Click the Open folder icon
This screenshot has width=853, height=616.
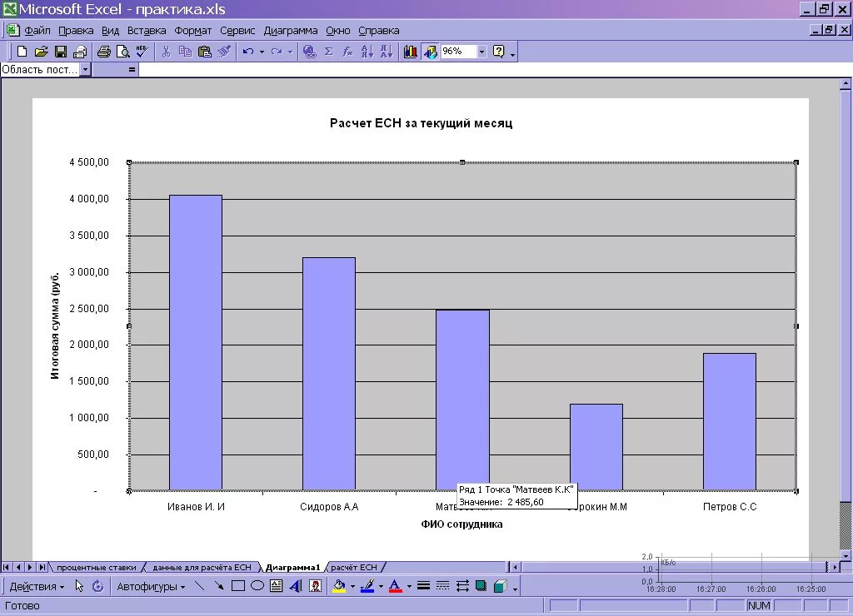pos(41,52)
